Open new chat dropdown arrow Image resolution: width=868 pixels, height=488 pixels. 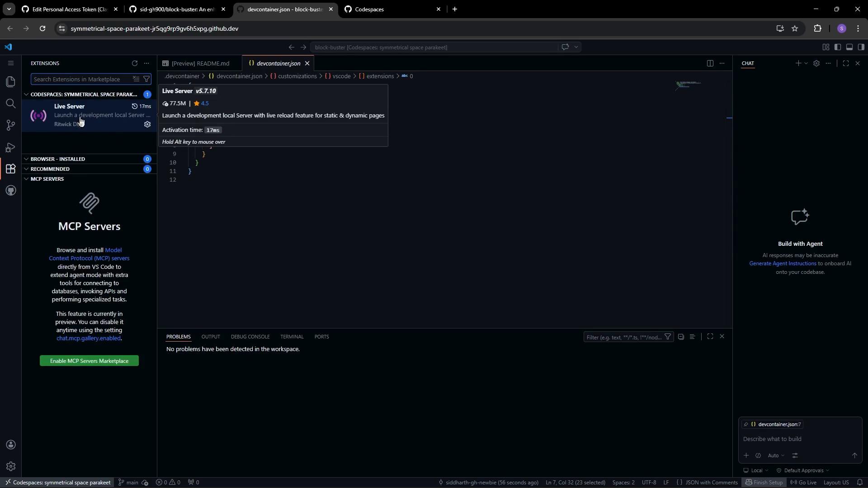tap(806, 63)
